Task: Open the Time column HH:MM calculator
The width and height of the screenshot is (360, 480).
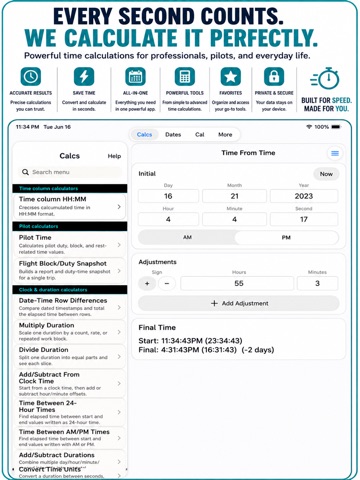Action: click(70, 207)
